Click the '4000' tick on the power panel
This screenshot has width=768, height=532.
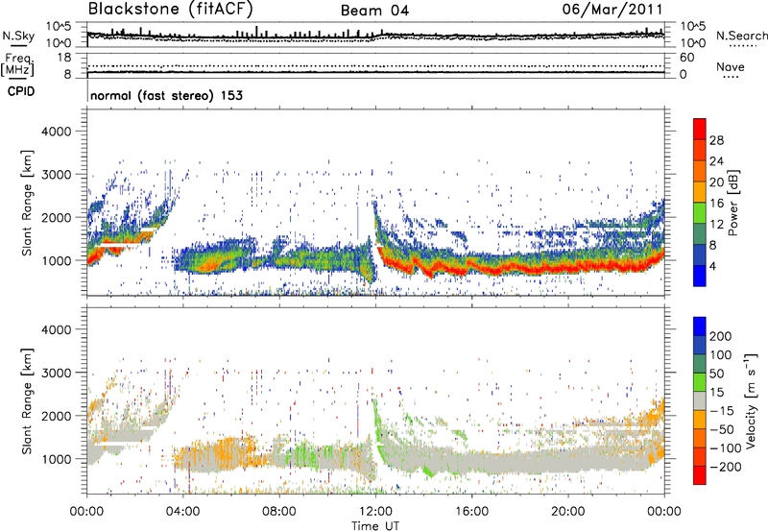56,132
